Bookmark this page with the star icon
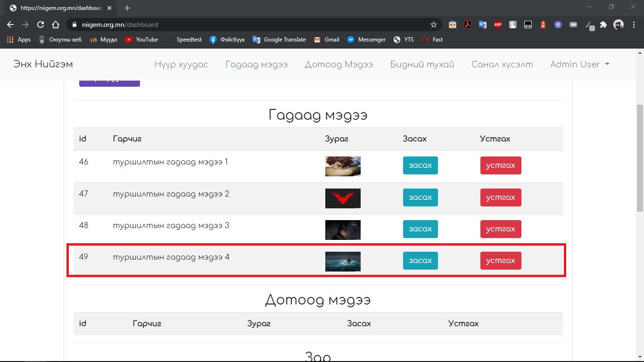 (433, 25)
